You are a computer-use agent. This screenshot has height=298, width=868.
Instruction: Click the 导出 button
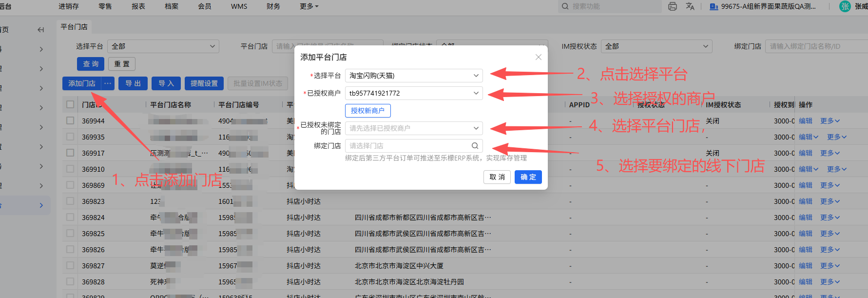pyautogui.click(x=133, y=83)
